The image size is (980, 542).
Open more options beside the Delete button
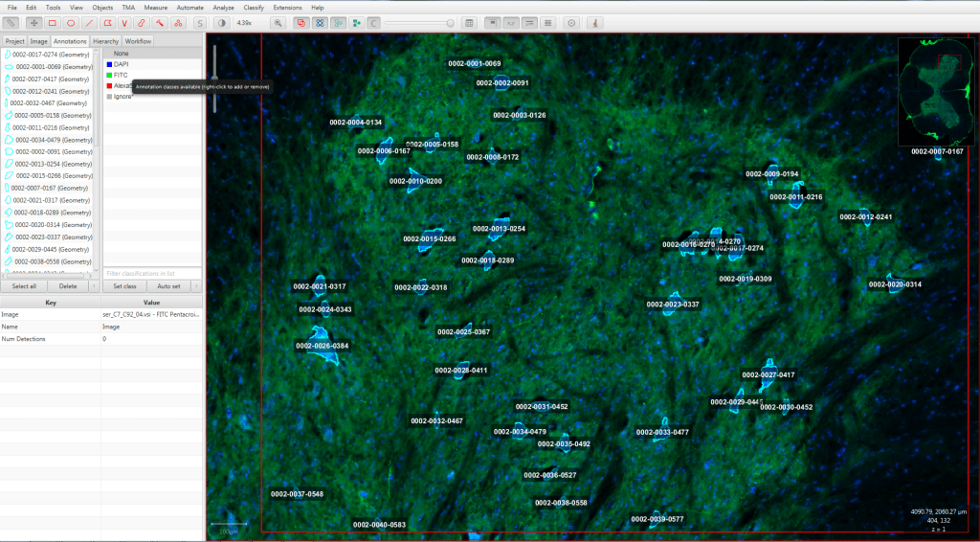tap(94, 286)
